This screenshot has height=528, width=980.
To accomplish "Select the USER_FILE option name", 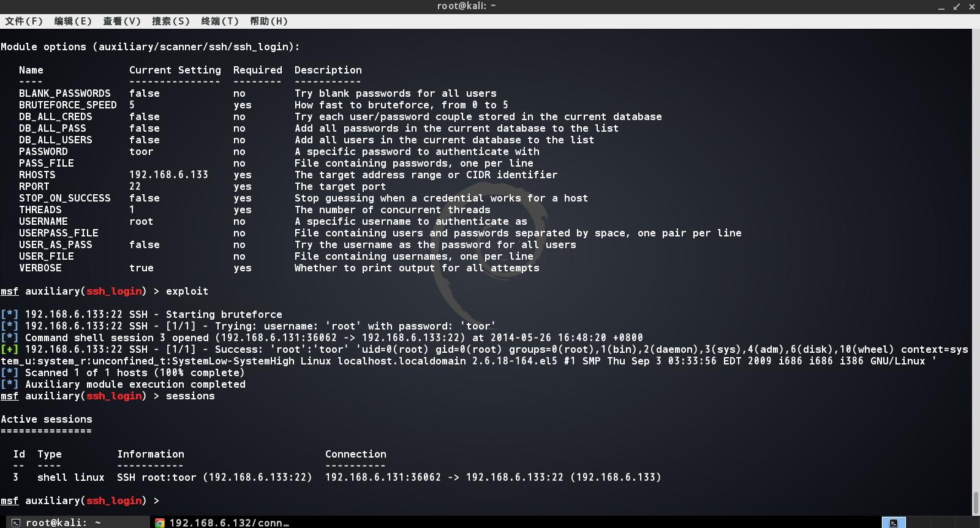I will click(x=47, y=257).
